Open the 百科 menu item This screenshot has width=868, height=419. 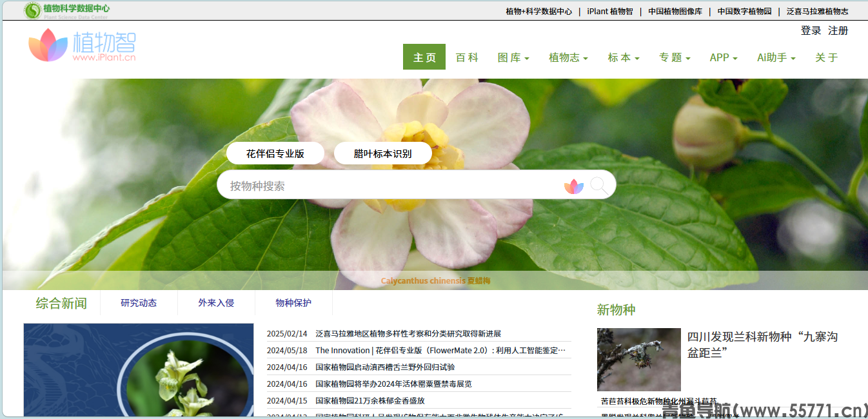pos(467,57)
